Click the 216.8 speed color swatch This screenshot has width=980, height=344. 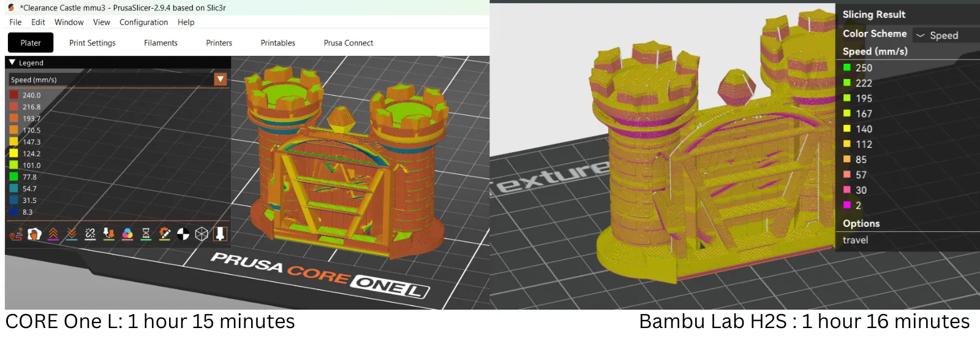click(13, 107)
